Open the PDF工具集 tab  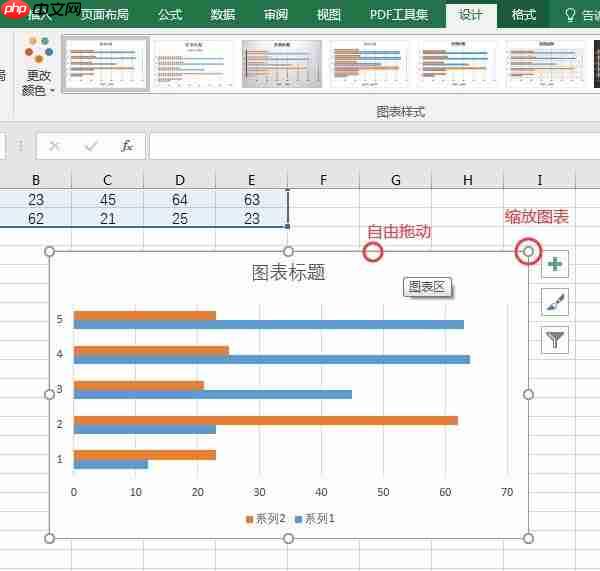point(399,15)
